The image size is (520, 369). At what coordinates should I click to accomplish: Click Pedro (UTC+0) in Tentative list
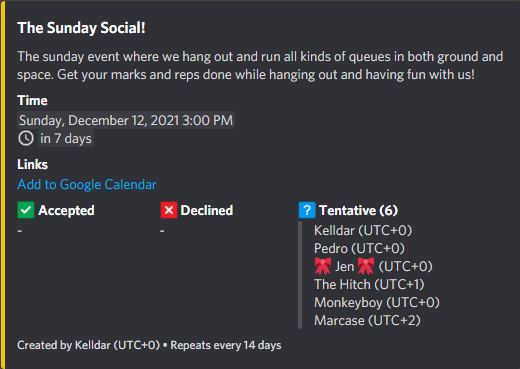359,249
